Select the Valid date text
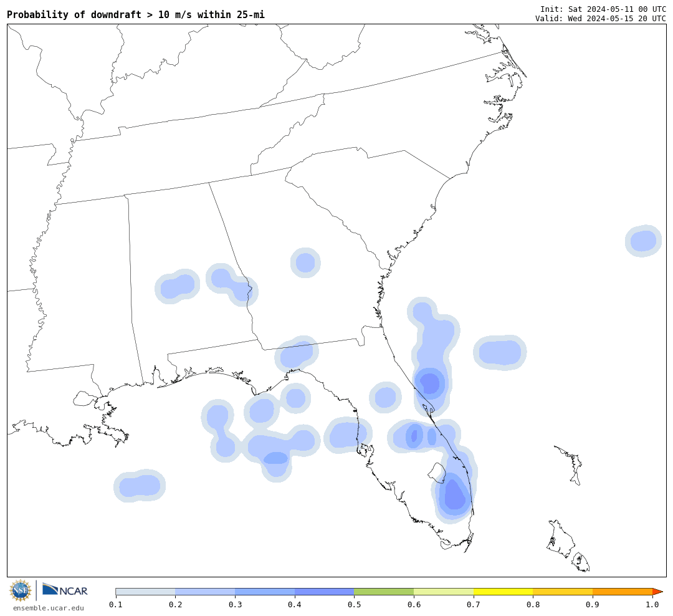The height and width of the screenshot is (616, 673). [601, 19]
